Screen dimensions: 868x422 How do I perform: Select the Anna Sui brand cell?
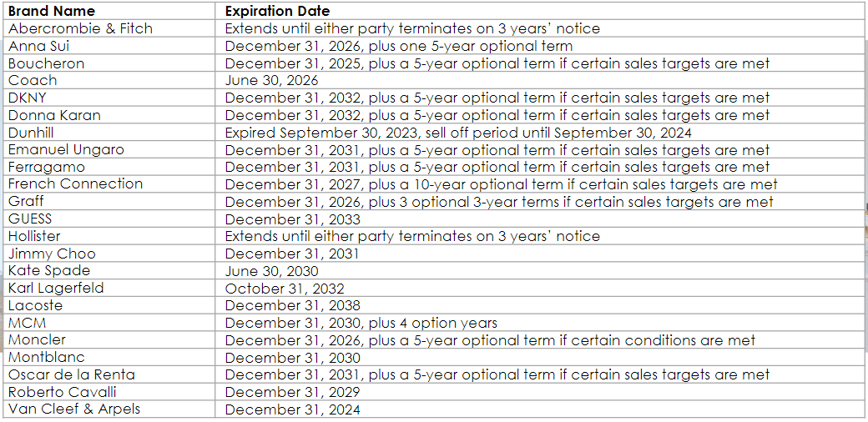tap(39, 46)
